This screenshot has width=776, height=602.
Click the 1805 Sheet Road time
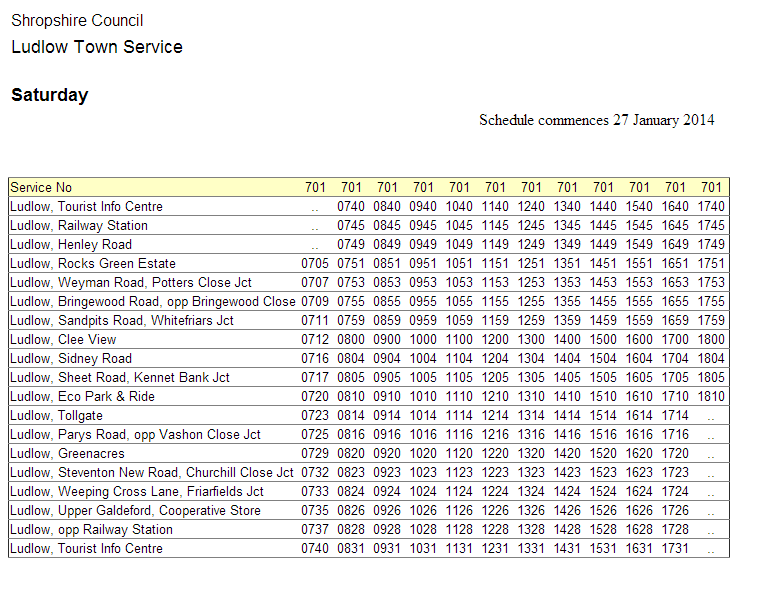click(x=711, y=378)
